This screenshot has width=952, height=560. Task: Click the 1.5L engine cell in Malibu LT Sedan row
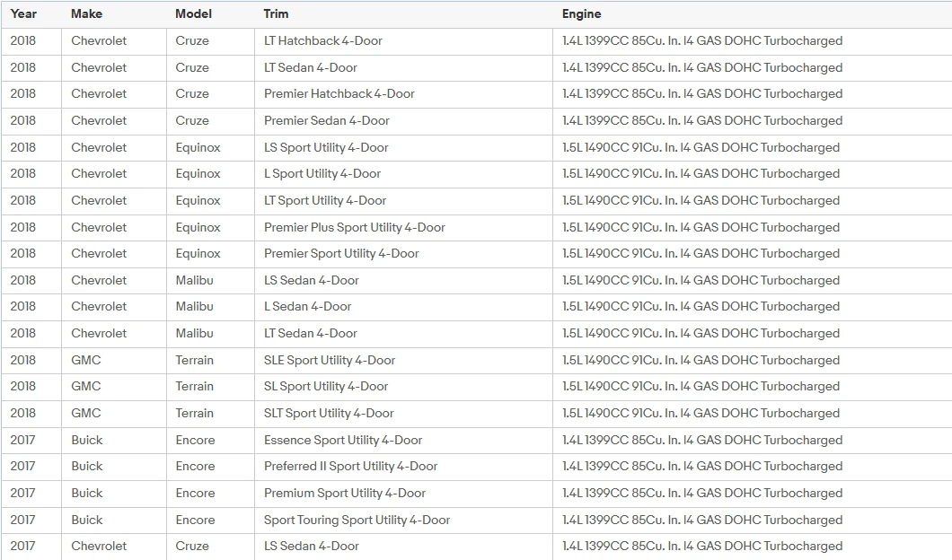click(x=701, y=333)
